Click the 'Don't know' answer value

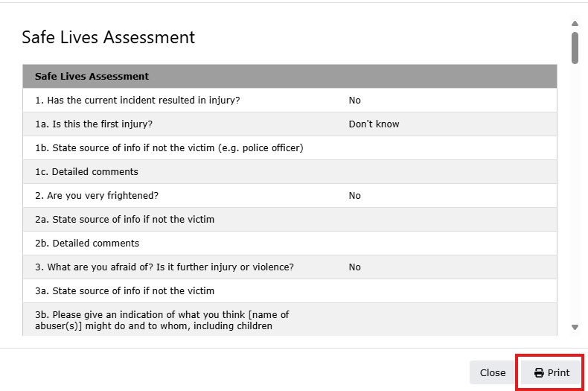374,124
